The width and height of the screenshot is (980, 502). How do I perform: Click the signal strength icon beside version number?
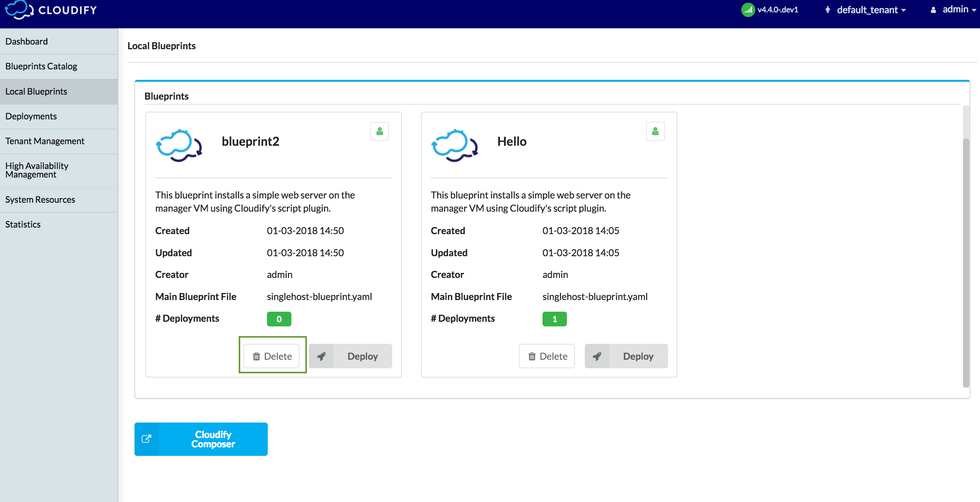click(x=748, y=10)
